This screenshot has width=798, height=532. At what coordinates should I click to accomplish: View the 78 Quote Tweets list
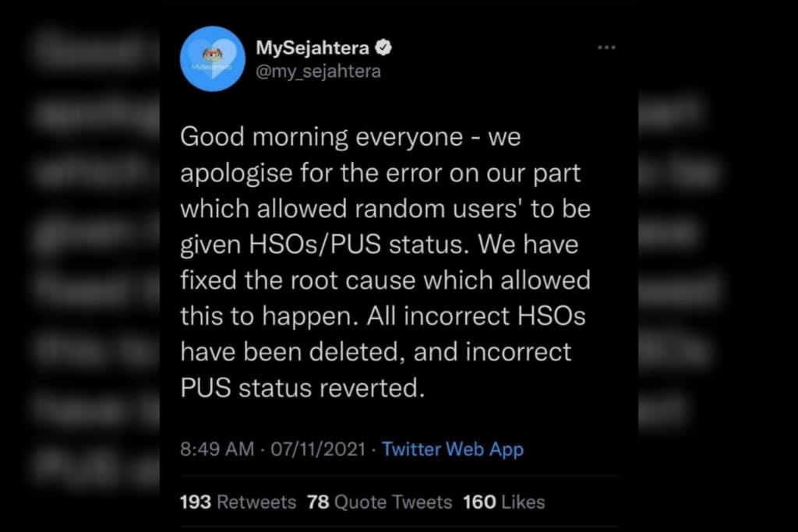coord(380,502)
